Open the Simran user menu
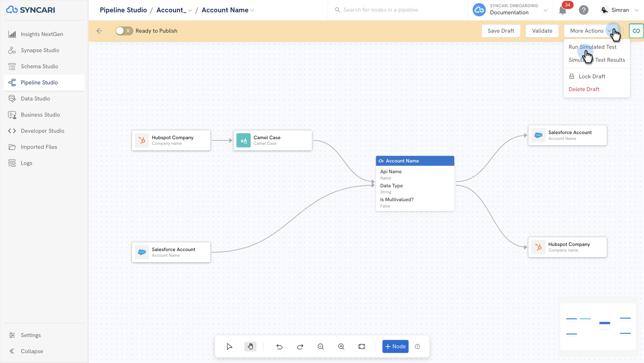 (x=620, y=10)
